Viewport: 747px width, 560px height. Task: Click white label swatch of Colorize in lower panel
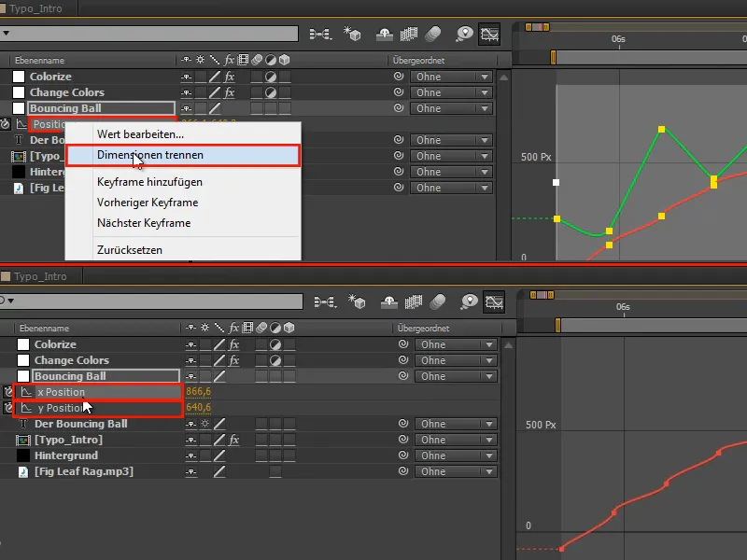23,344
